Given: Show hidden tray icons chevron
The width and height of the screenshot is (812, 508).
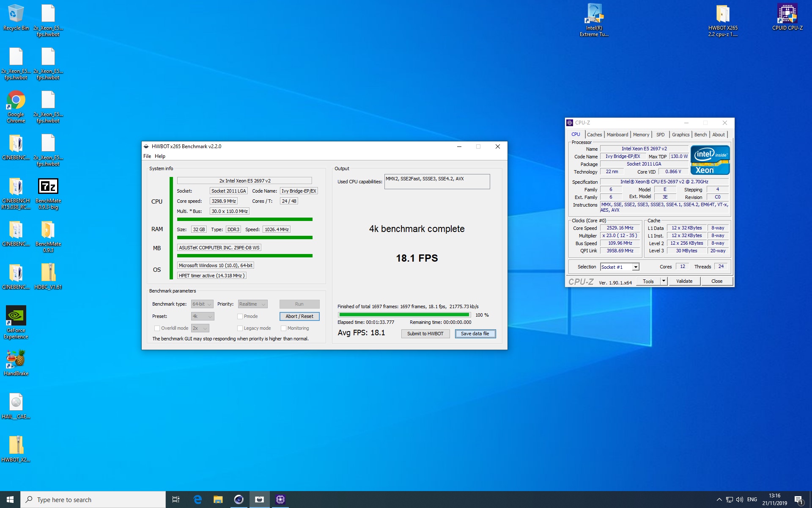Looking at the screenshot, I should (719, 500).
